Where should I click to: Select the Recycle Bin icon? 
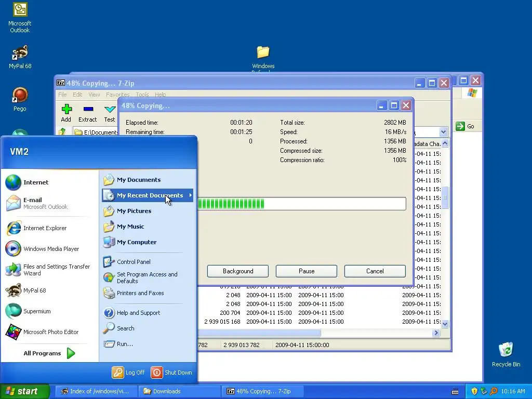506,354
